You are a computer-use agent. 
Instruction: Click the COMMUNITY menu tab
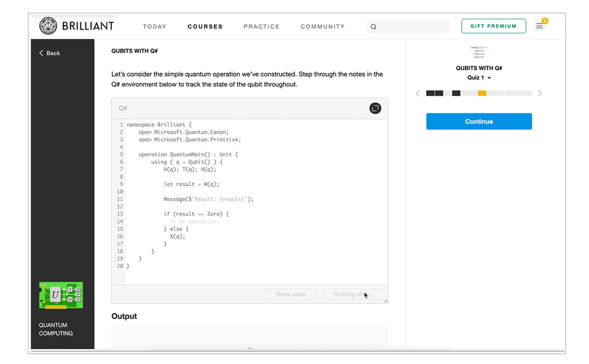click(322, 26)
